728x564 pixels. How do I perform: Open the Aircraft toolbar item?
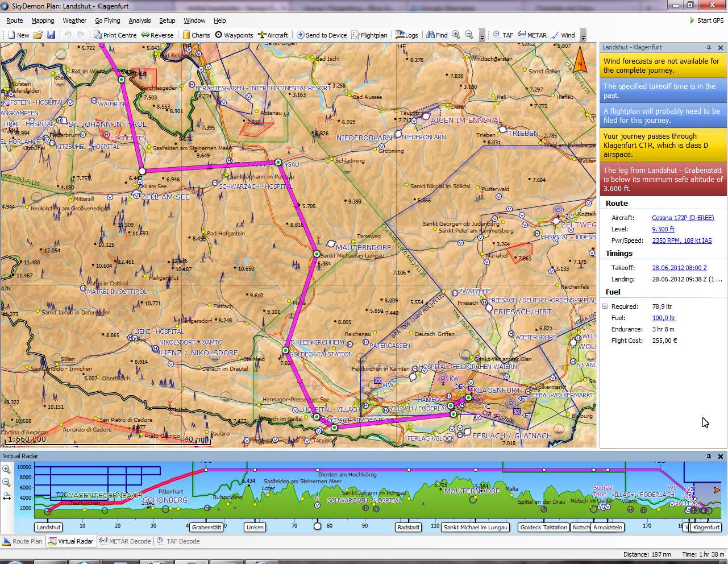273,35
